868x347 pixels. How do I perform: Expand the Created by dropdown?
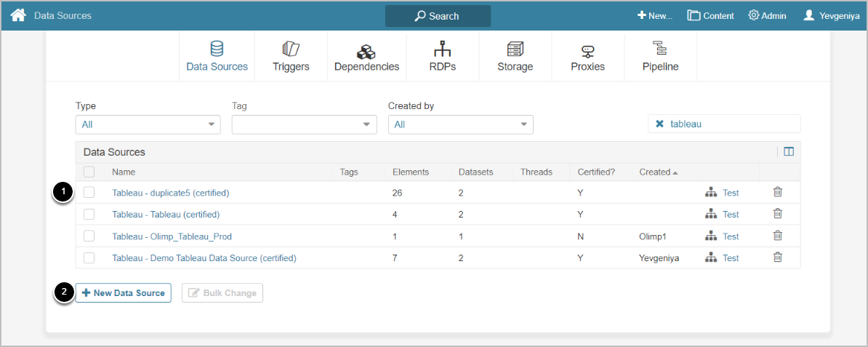pos(460,124)
